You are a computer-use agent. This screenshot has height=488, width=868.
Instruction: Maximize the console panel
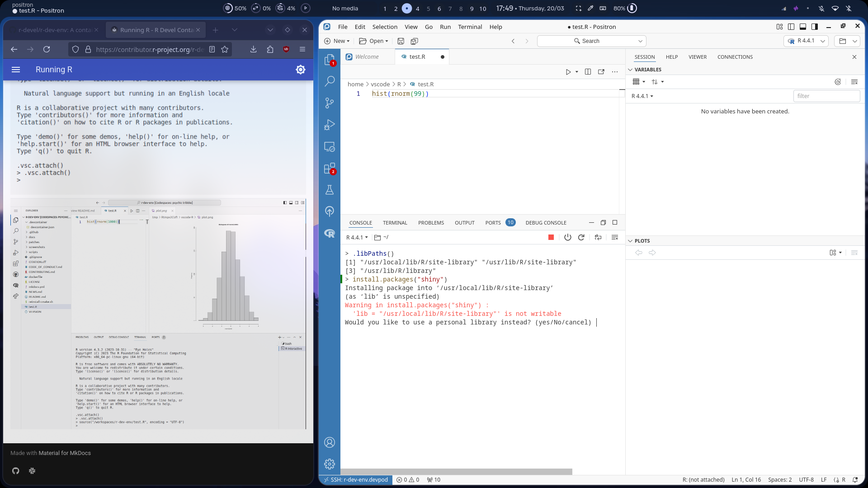[x=615, y=222]
